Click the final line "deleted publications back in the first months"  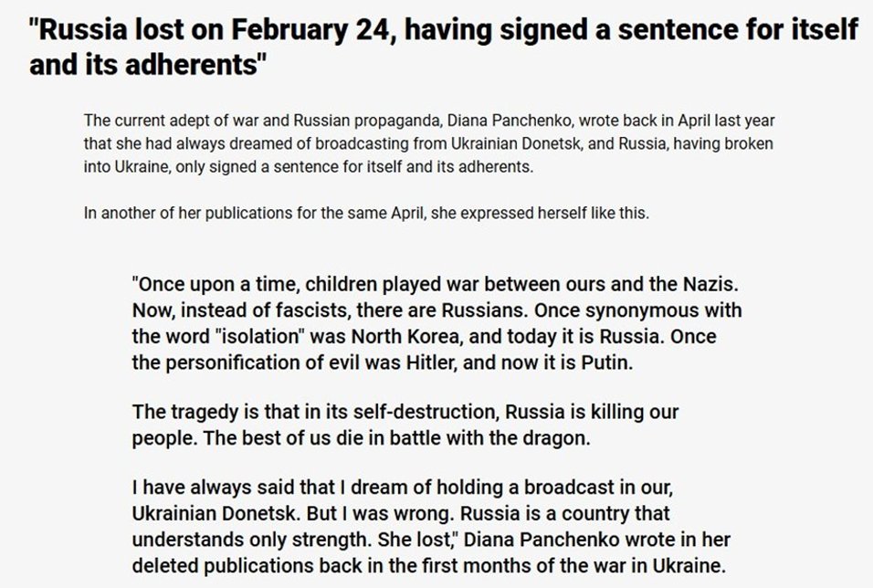tap(428, 566)
